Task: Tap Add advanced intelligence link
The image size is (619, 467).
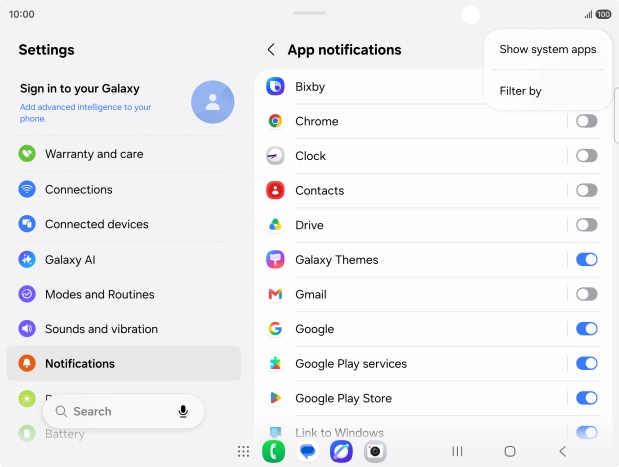Action: (x=85, y=113)
